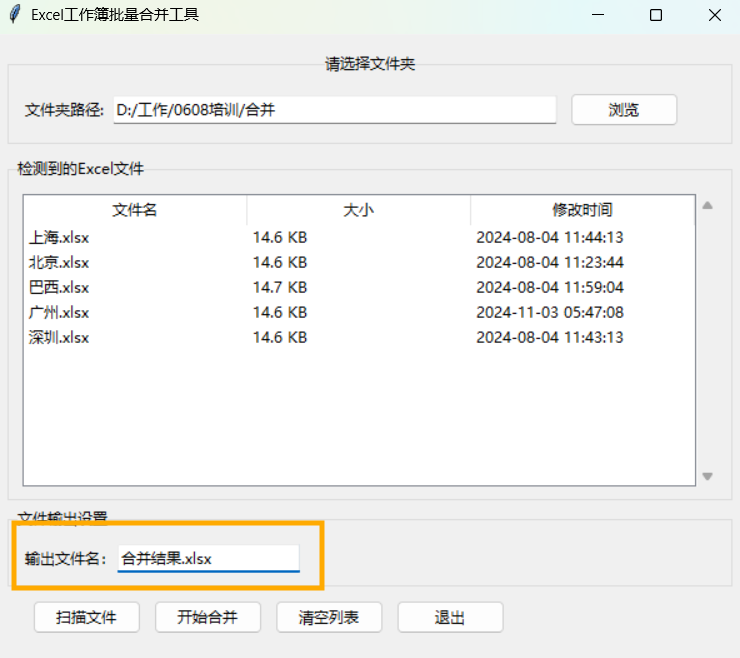This screenshot has width=740, height=658.
Task: Click scrollbar up arrow of file list
Action: coord(707,205)
